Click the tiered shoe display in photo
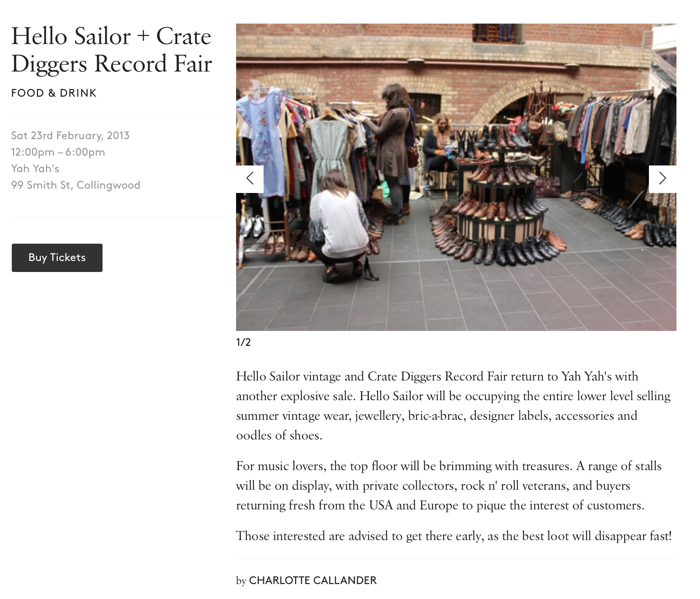Screen dimensions: 700x599 click(499, 200)
